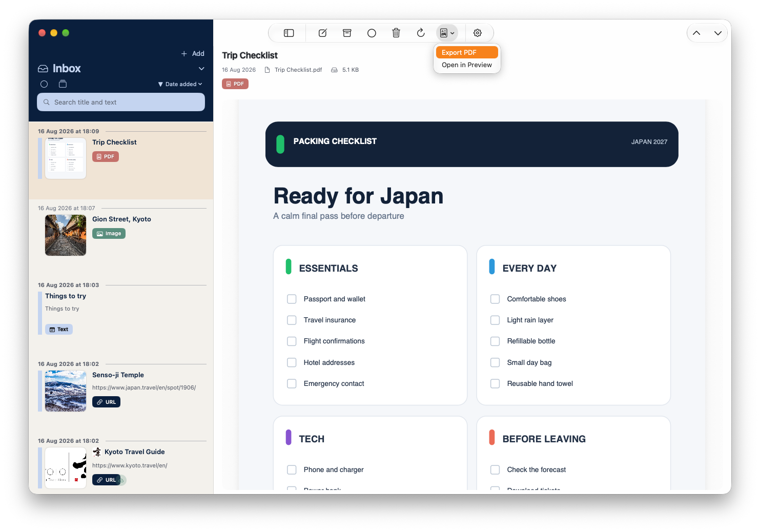
Task: Click the BEFORE LEAVING section heading
Action: coord(544,439)
